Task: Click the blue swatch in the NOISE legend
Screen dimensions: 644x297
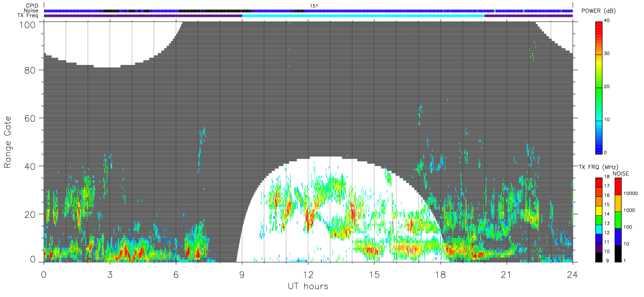Action: click(618, 236)
